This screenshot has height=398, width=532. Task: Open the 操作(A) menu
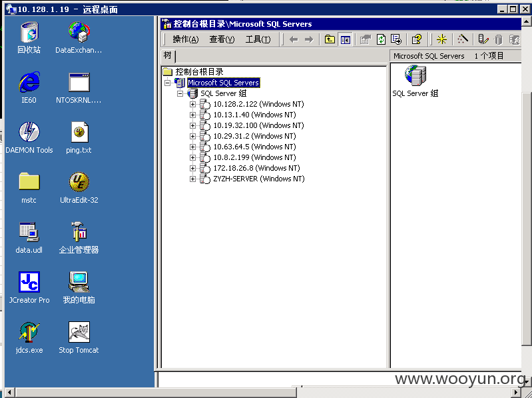pos(185,39)
